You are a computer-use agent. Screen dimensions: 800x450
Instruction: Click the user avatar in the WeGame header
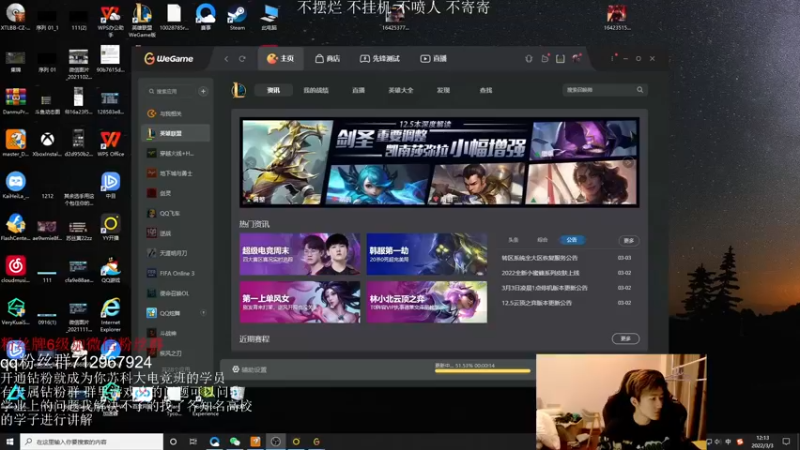click(577, 59)
